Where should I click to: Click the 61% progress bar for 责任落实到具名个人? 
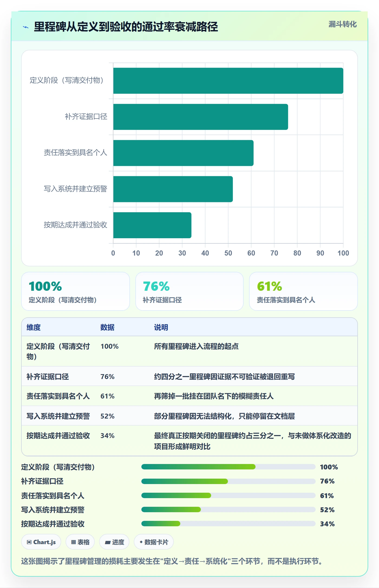(x=228, y=495)
